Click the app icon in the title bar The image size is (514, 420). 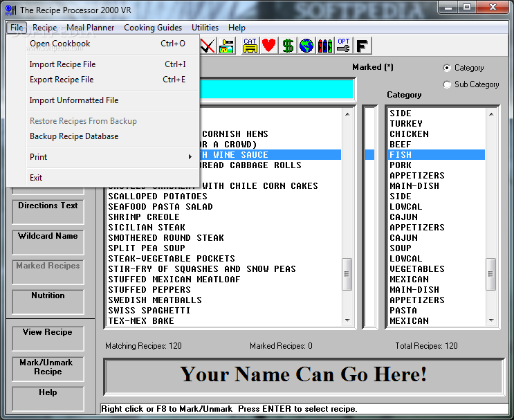point(10,10)
